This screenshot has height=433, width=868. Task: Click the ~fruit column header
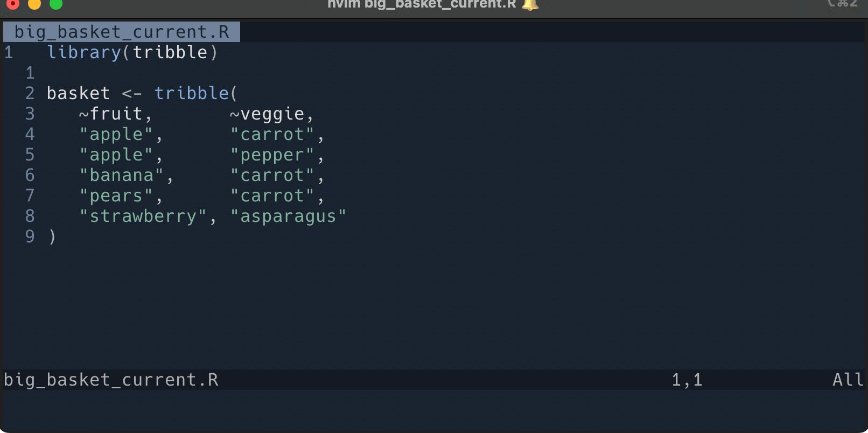(x=111, y=114)
